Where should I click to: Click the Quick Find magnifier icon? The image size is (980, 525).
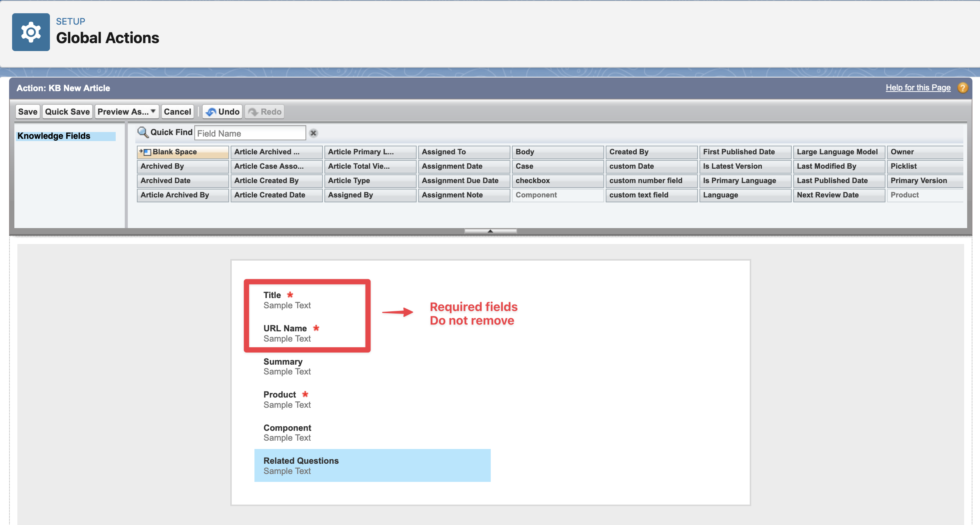tap(142, 132)
